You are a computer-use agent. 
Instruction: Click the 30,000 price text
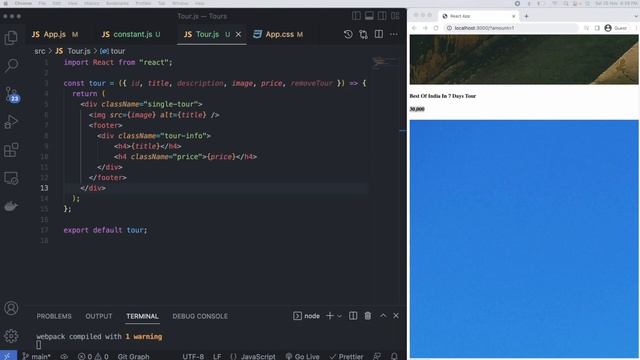[417, 109]
